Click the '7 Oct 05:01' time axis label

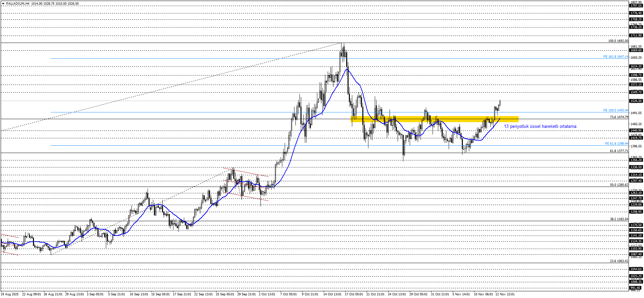288,294
